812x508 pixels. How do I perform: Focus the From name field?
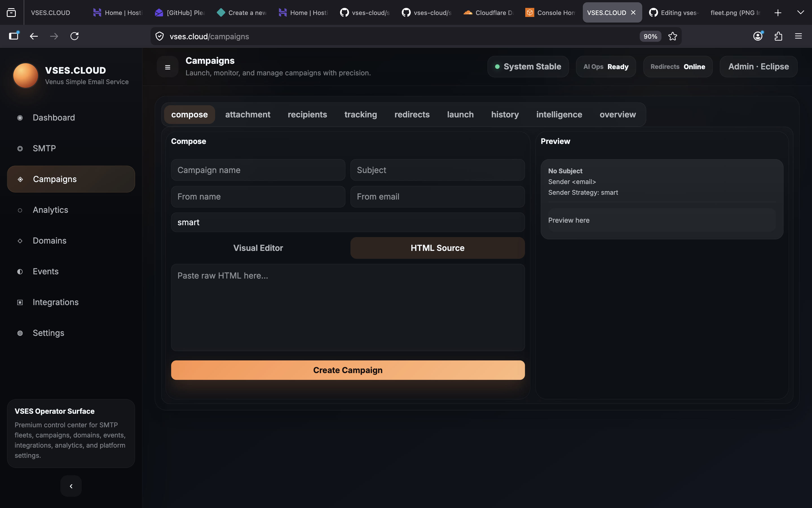258,196
